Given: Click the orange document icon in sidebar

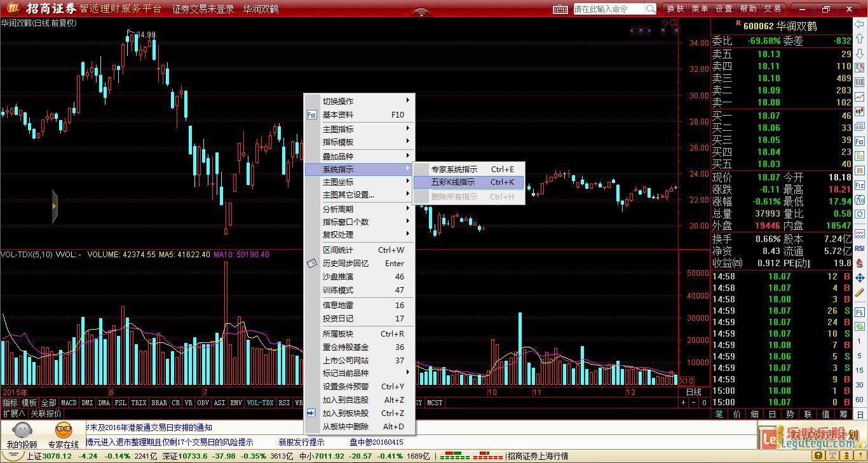Looking at the screenshot, I should pyautogui.click(x=859, y=171).
